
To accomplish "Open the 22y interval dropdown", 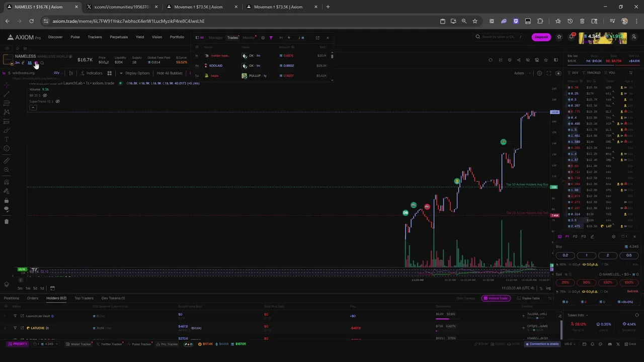I will (57, 73).
